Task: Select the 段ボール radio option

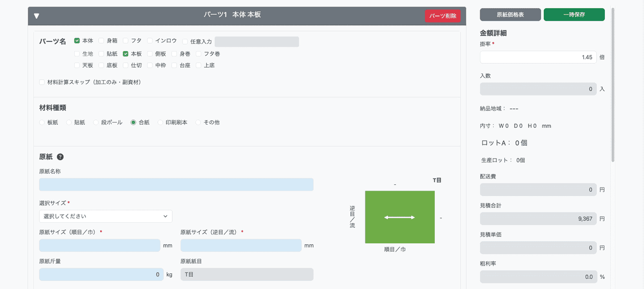Action: tap(96, 122)
